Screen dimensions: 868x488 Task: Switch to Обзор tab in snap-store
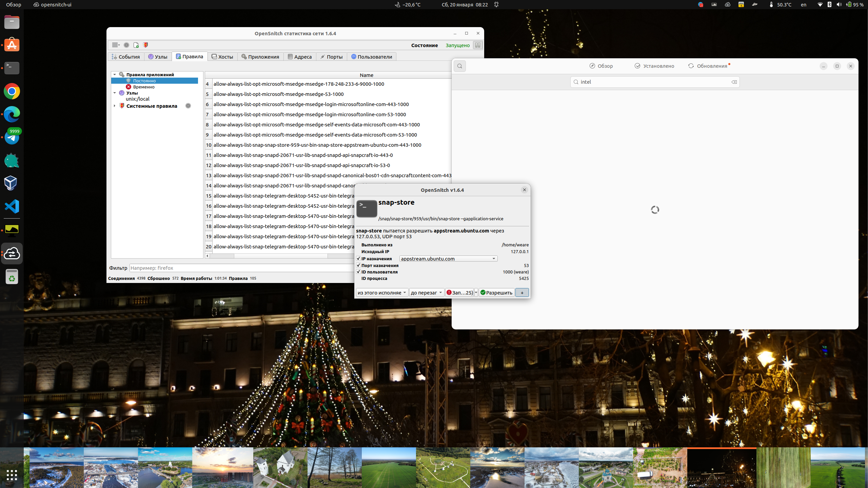[x=601, y=66]
